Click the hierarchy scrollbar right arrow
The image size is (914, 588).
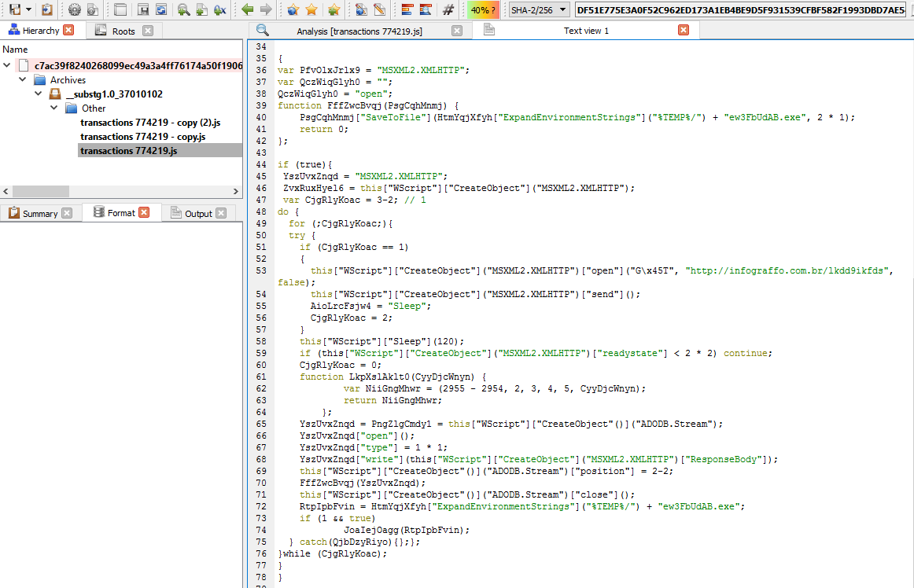point(235,191)
